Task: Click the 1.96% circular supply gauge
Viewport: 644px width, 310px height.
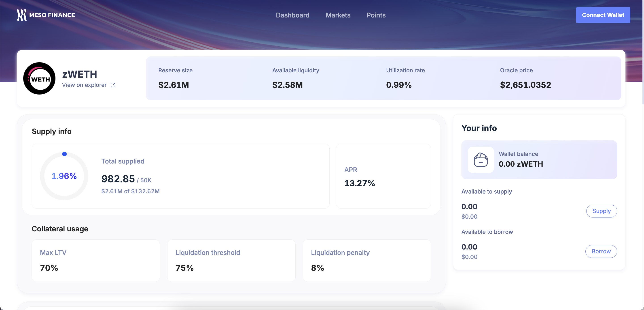Action: [64, 176]
